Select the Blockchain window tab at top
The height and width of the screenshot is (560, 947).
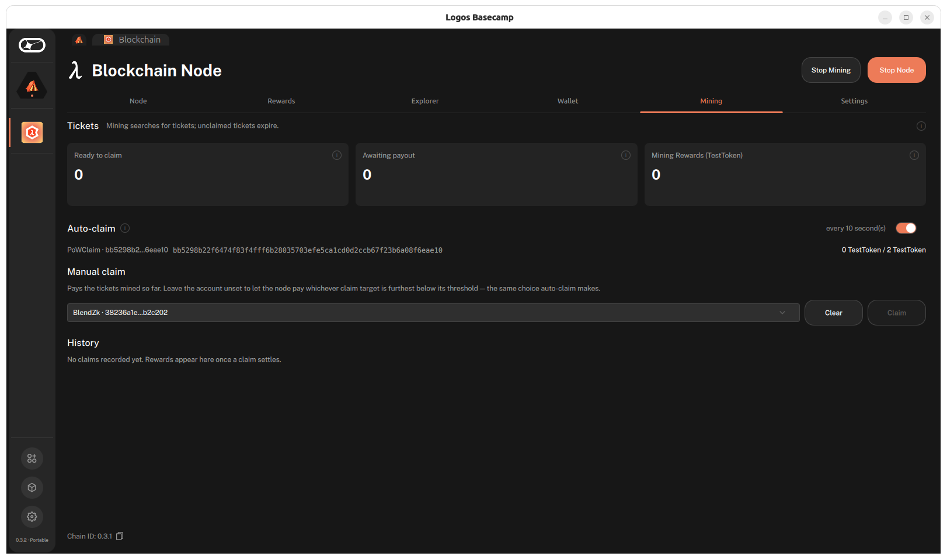tap(132, 40)
